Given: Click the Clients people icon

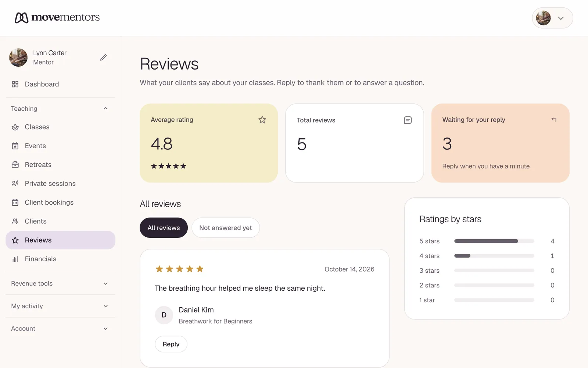Looking at the screenshot, I should pyautogui.click(x=15, y=221).
